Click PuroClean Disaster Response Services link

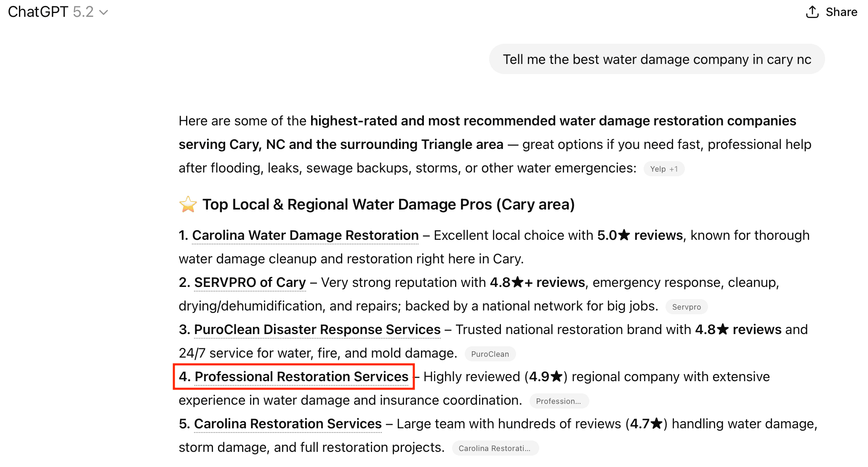click(x=317, y=330)
